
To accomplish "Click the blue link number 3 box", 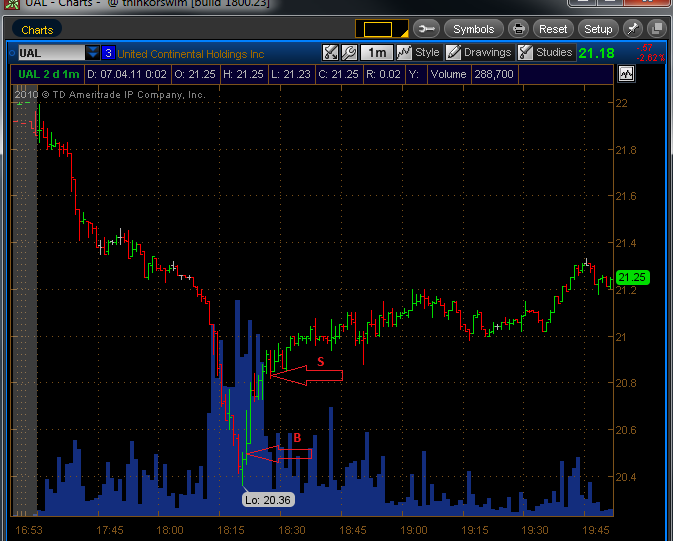I will click(x=108, y=53).
